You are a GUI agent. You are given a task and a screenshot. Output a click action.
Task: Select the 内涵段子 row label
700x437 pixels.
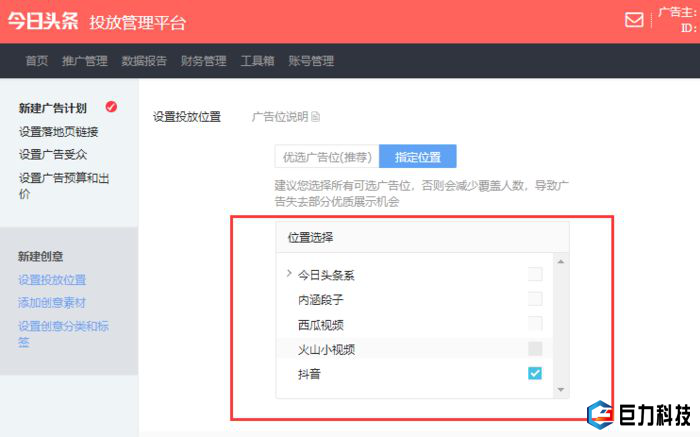click(321, 300)
